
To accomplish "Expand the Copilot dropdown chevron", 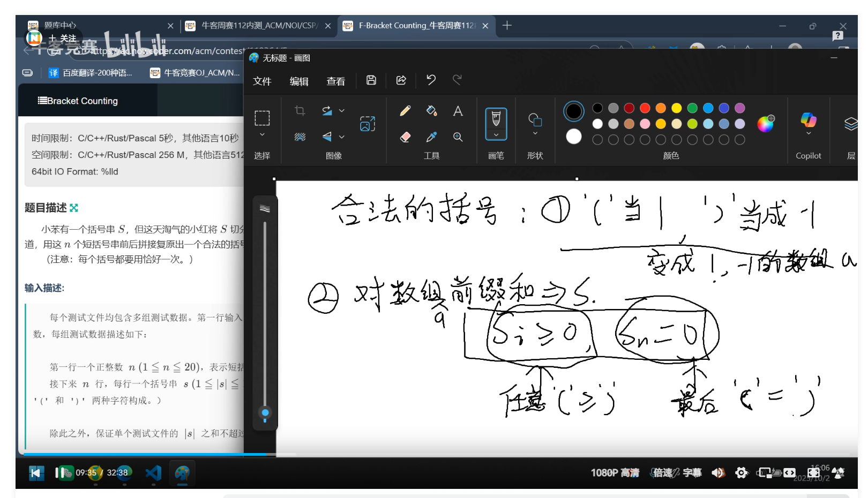I will pyautogui.click(x=809, y=133).
